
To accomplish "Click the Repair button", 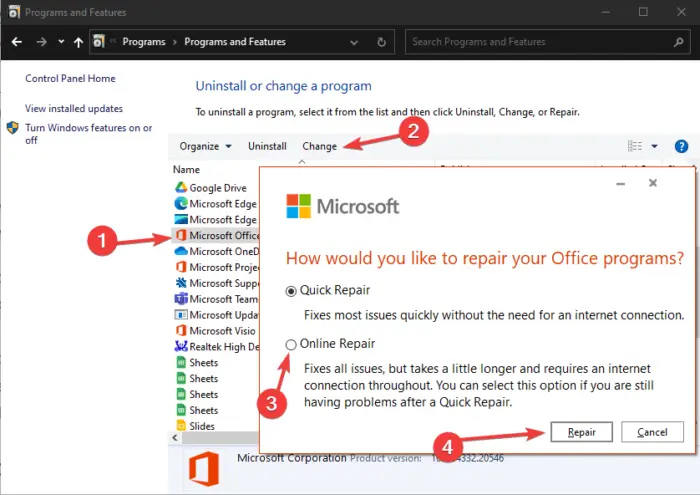I will click(x=581, y=432).
